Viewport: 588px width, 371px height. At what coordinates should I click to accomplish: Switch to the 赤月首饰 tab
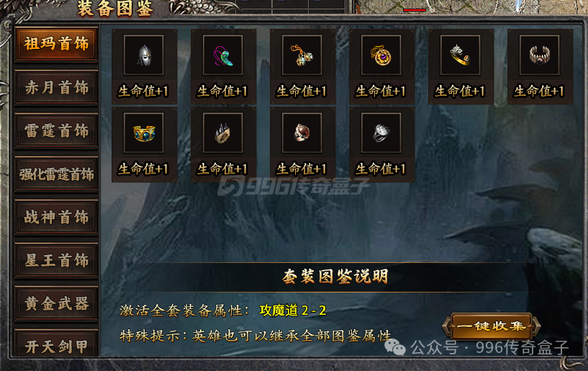(56, 87)
